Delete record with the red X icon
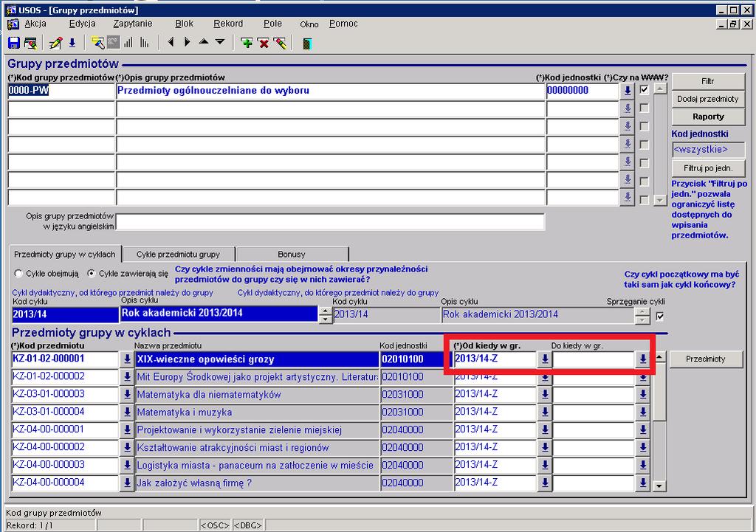Screen dimensions: 756x532 tap(264, 44)
